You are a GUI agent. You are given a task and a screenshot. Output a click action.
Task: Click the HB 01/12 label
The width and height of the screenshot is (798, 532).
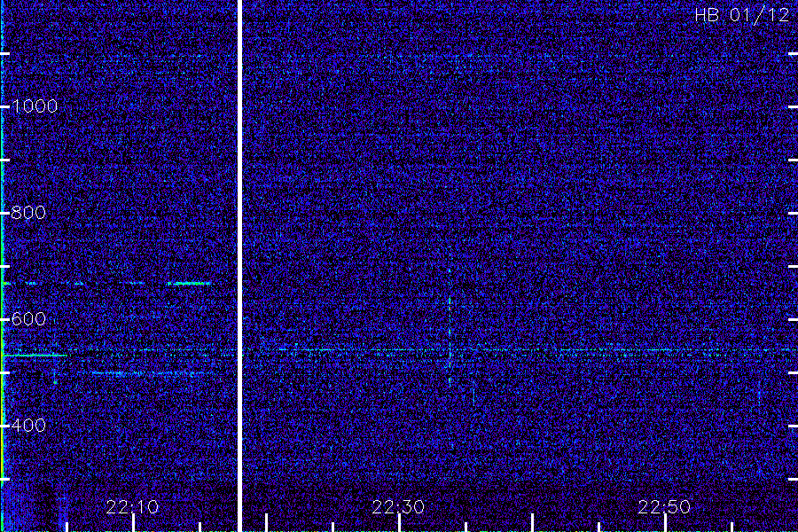[x=742, y=15]
